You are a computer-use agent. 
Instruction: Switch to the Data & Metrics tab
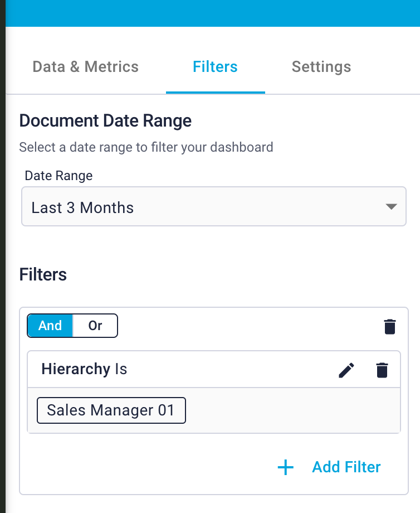[85, 67]
